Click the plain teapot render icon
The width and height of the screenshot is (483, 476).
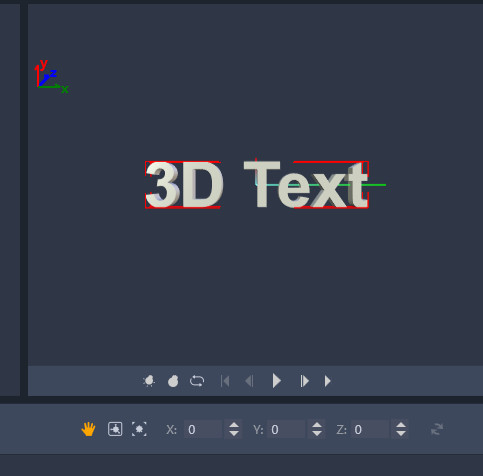173,381
